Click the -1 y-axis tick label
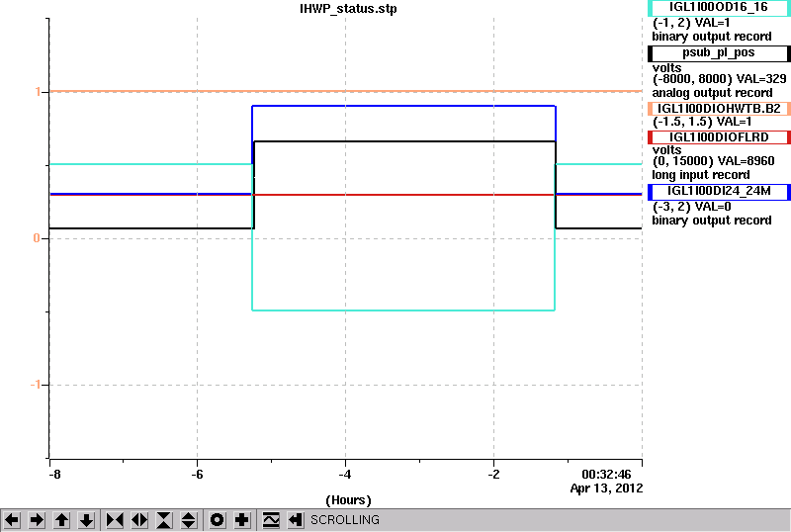This screenshot has width=791, height=532. pos(35,385)
